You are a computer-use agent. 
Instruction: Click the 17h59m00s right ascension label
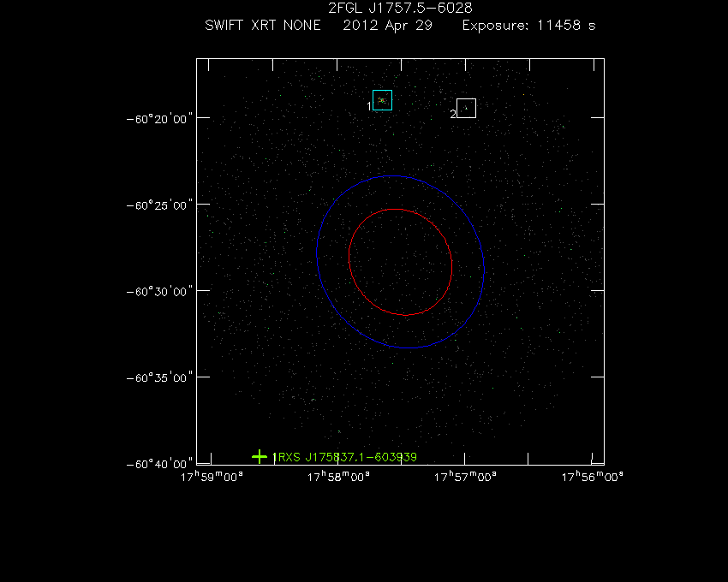(212, 477)
